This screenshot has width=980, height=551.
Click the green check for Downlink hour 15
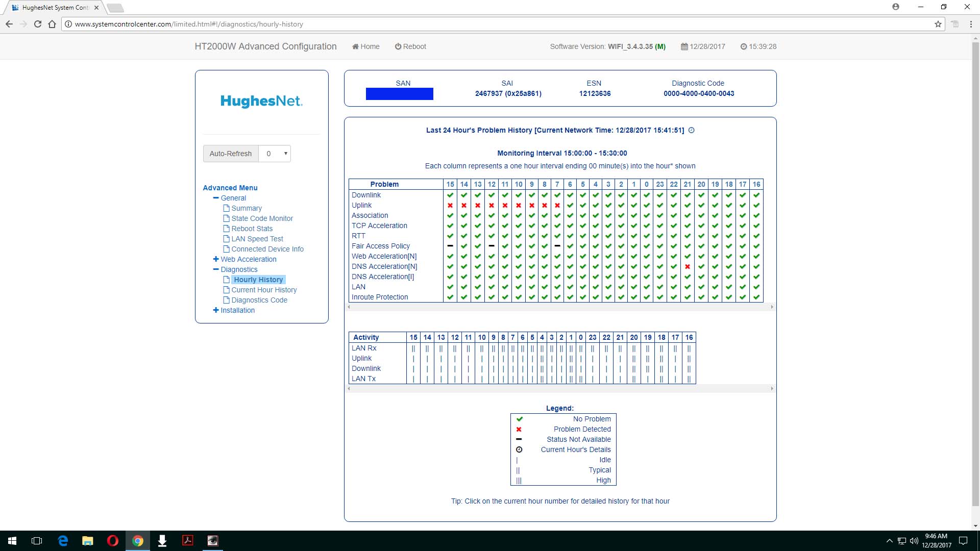coord(450,195)
